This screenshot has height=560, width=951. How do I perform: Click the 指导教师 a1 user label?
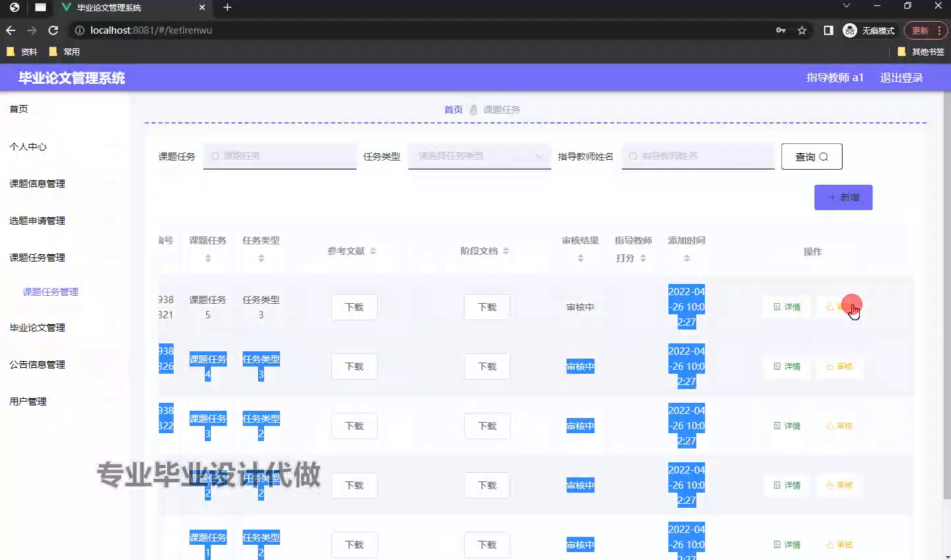[x=835, y=78]
